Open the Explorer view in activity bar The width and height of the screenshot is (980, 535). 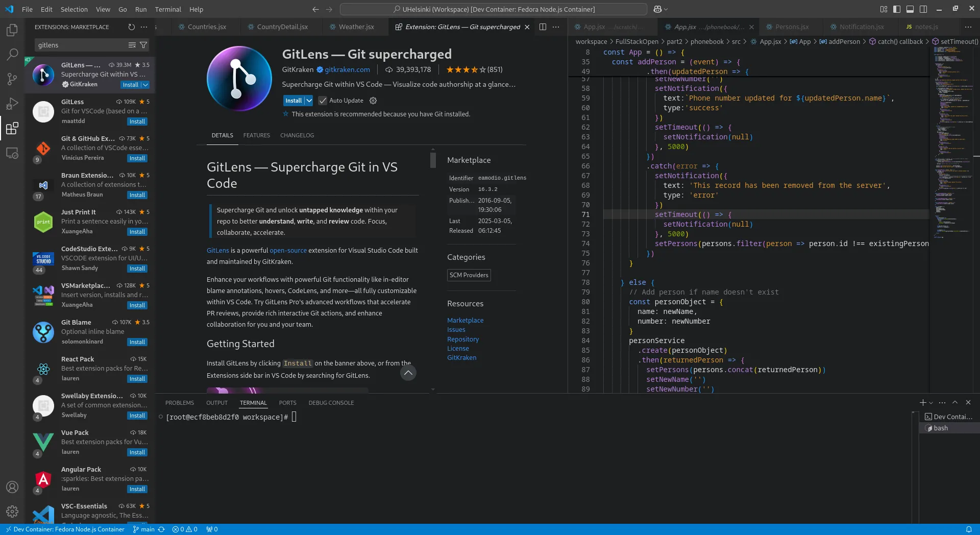point(12,30)
